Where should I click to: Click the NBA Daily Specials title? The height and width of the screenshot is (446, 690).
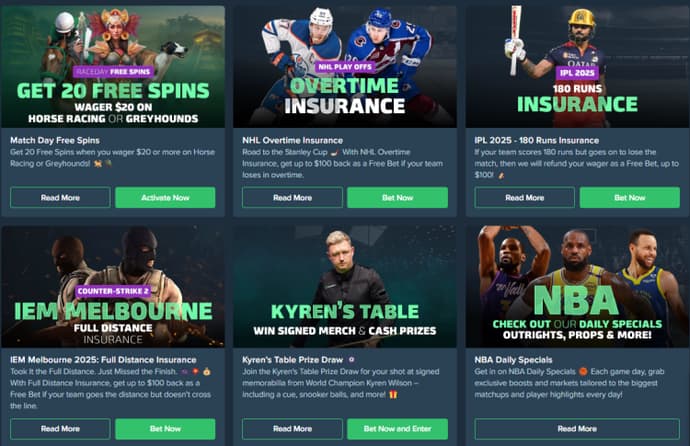513,360
